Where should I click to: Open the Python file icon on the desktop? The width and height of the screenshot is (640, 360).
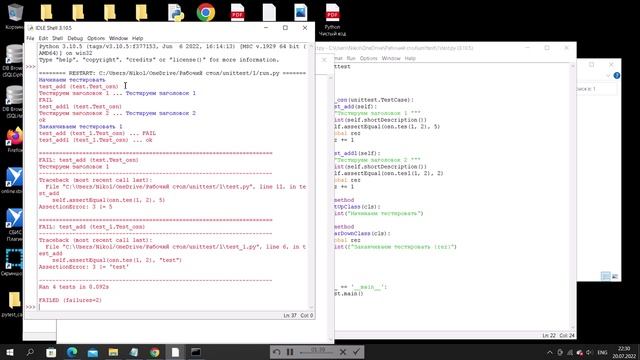[176, 12]
